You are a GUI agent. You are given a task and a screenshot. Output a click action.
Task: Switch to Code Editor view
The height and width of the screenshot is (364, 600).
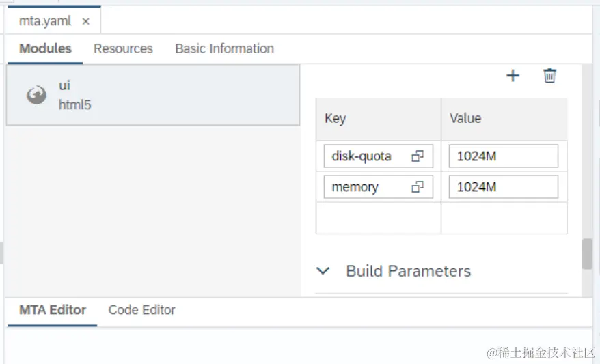tap(141, 310)
